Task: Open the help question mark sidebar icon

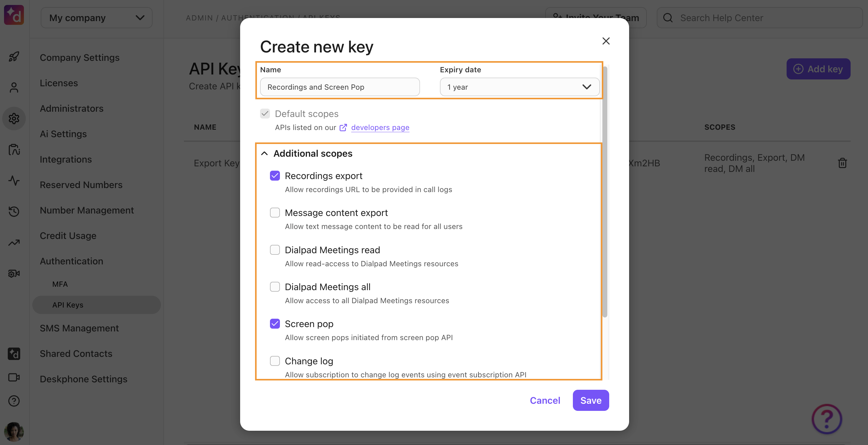Action: pyautogui.click(x=14, y=401)
